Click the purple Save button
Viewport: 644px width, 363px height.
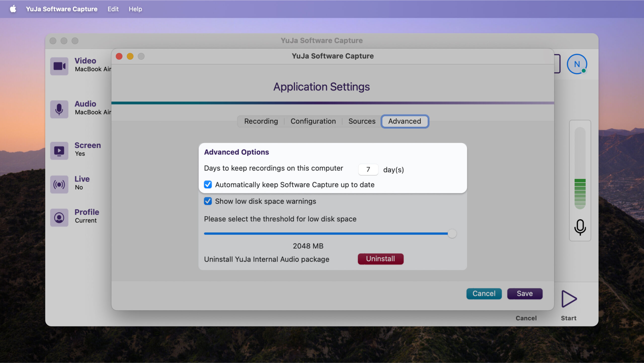[525, 294]
